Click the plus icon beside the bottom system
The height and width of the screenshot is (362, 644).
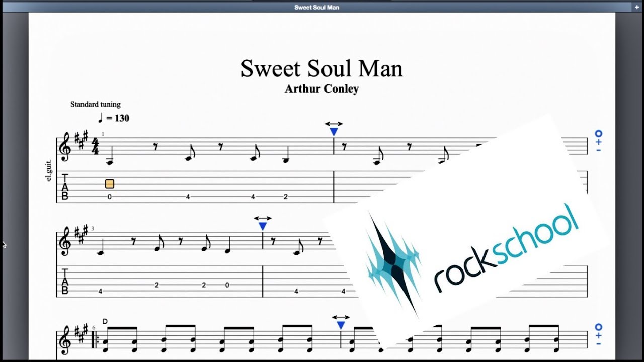598,336
